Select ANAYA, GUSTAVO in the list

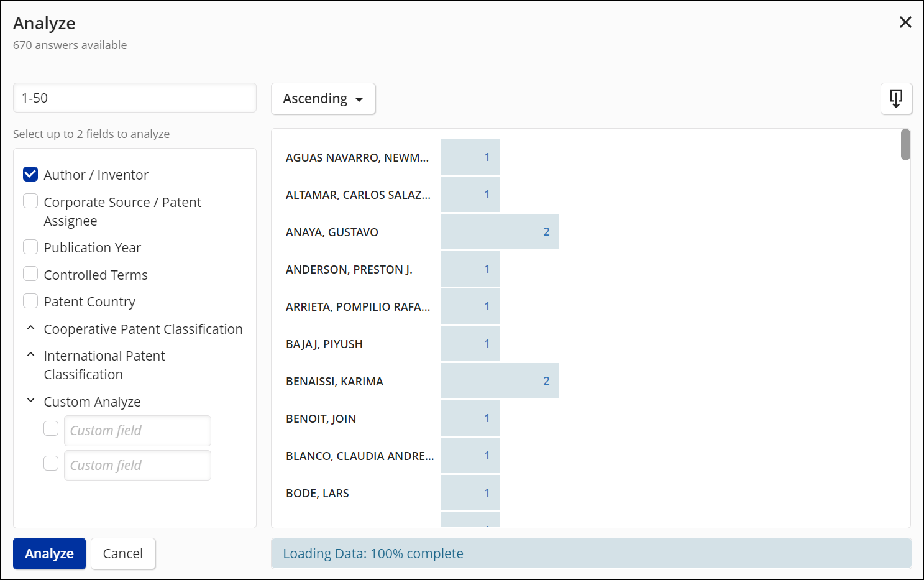coord(332,232)
